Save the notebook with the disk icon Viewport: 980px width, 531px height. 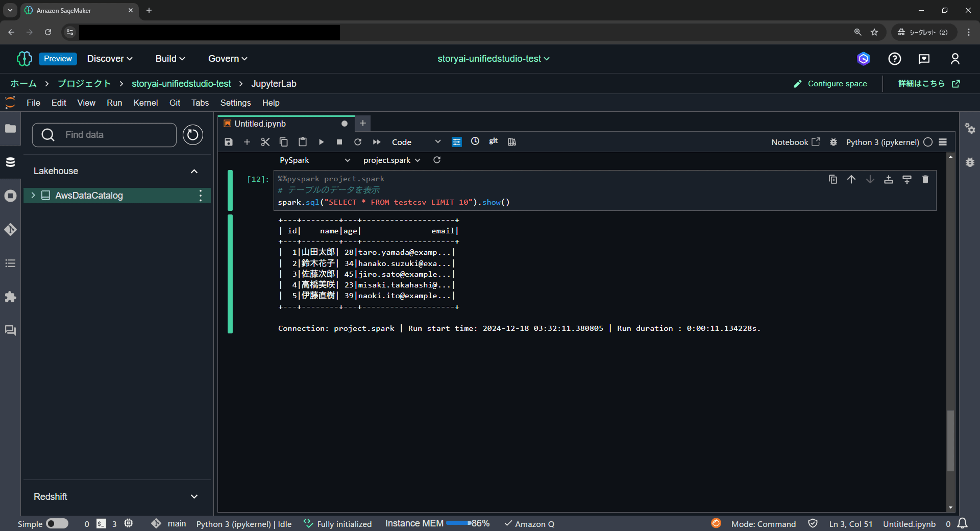228,142
